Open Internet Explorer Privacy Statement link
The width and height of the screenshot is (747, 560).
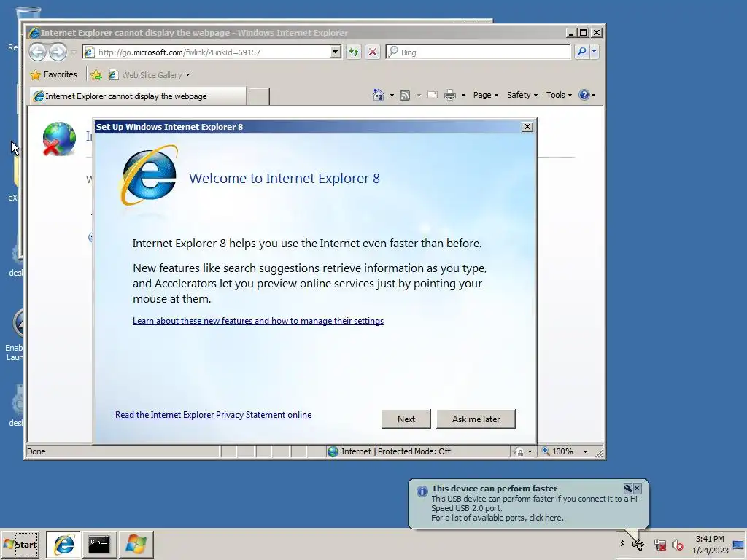pyautogui.click(x=214, y=415)
